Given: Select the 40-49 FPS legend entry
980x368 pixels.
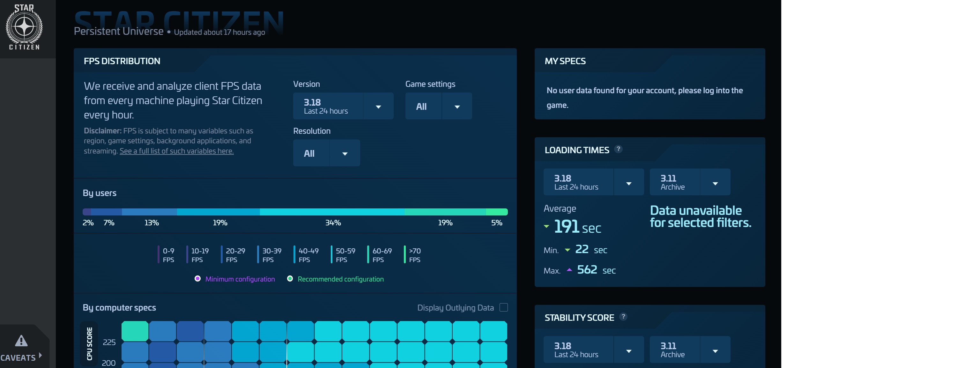Looking at the screenshot, I should click(308, 255).
